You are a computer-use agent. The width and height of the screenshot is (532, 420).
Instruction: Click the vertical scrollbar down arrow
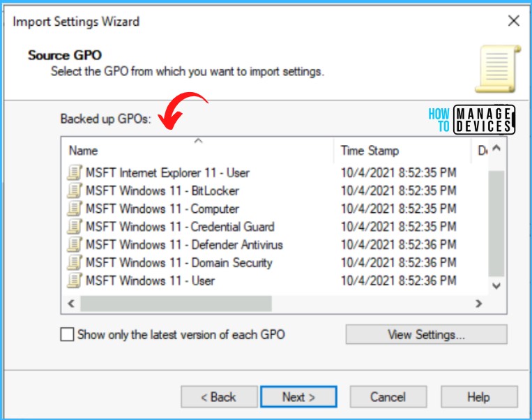pyautogui.click(x=496, y=286)
